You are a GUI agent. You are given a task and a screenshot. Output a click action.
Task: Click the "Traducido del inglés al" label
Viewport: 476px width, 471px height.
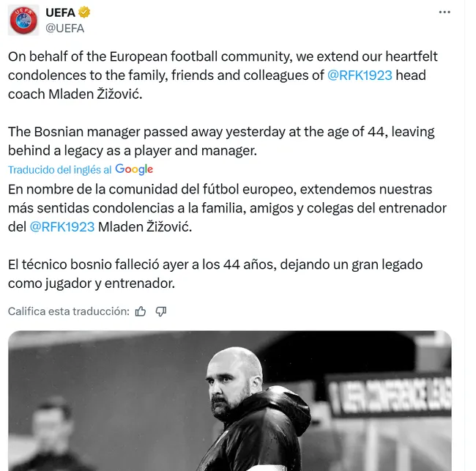[60, 169]
